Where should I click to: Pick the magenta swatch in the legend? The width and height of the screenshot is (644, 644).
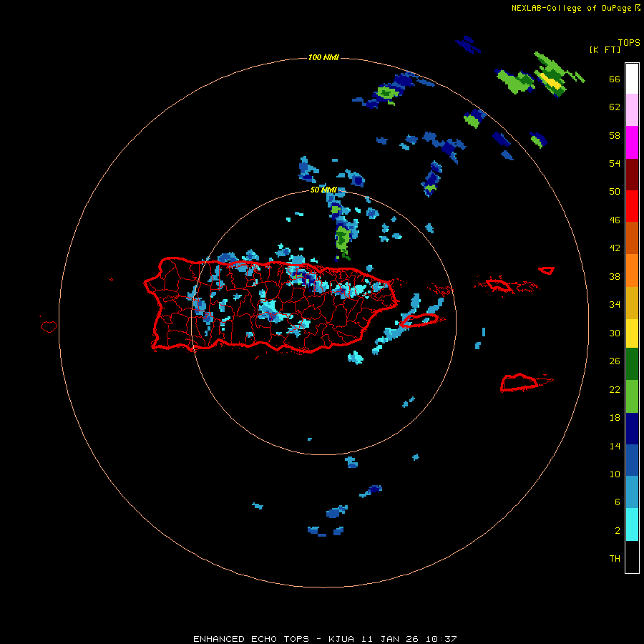click(632, 142)
